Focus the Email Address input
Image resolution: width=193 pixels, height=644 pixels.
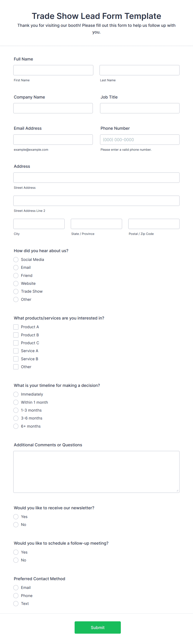point(53,139)
